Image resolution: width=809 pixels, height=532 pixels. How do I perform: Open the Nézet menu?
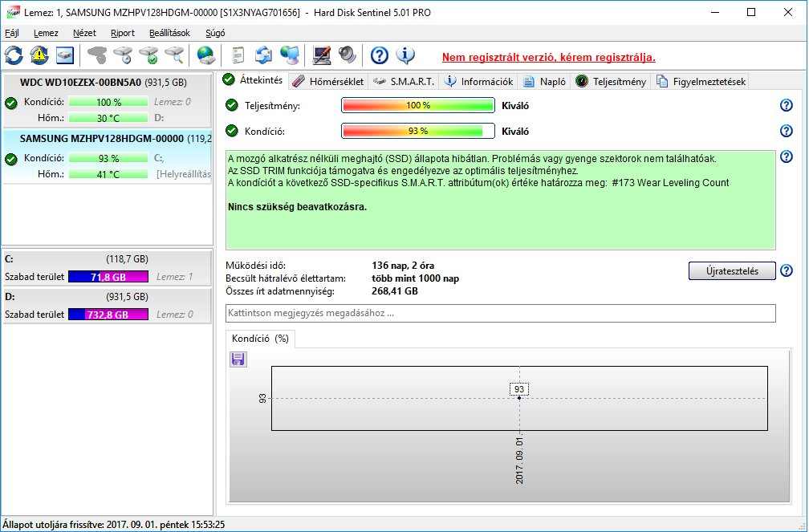[84, 33]
